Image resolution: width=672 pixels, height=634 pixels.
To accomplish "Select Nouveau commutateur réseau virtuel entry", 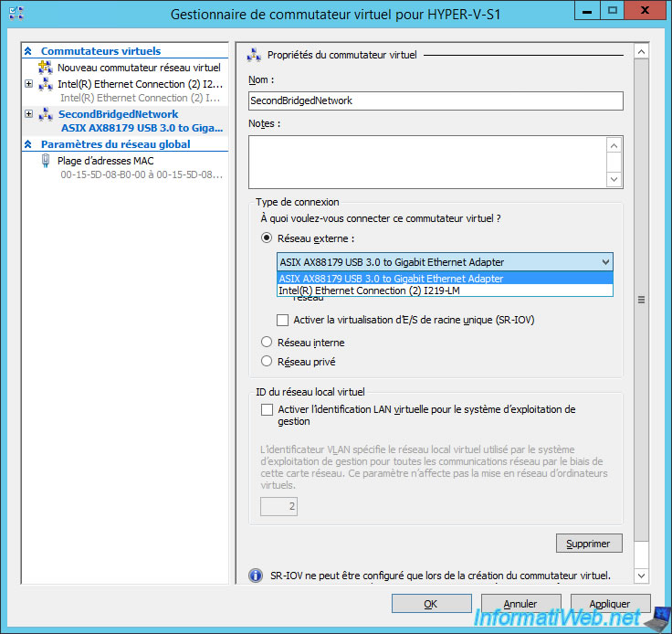I will click(x=139, y=68).
